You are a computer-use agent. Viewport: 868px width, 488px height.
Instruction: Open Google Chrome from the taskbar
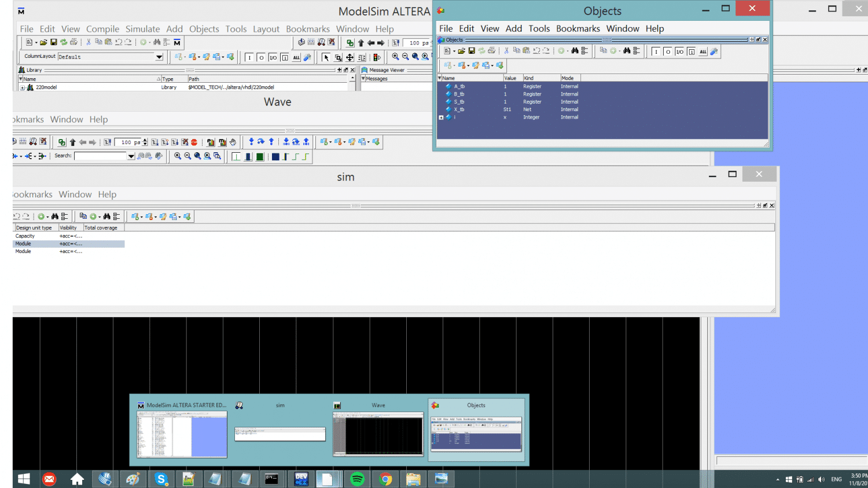point(385,479)
